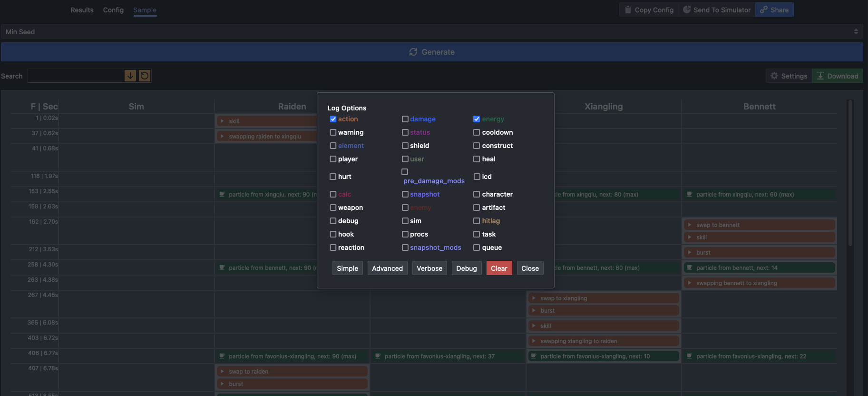The height and width of the screenshot is (396, 868).
Task: Enable the warning checkbox
Action: pos(333,132)
